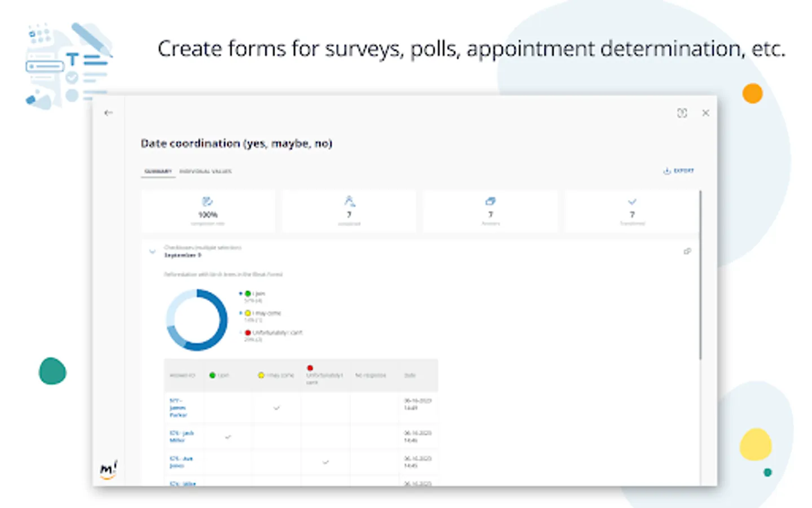This screenshot has width=812, height=508.
Task: Open the James Parker answer link
Action: (178, 408)
